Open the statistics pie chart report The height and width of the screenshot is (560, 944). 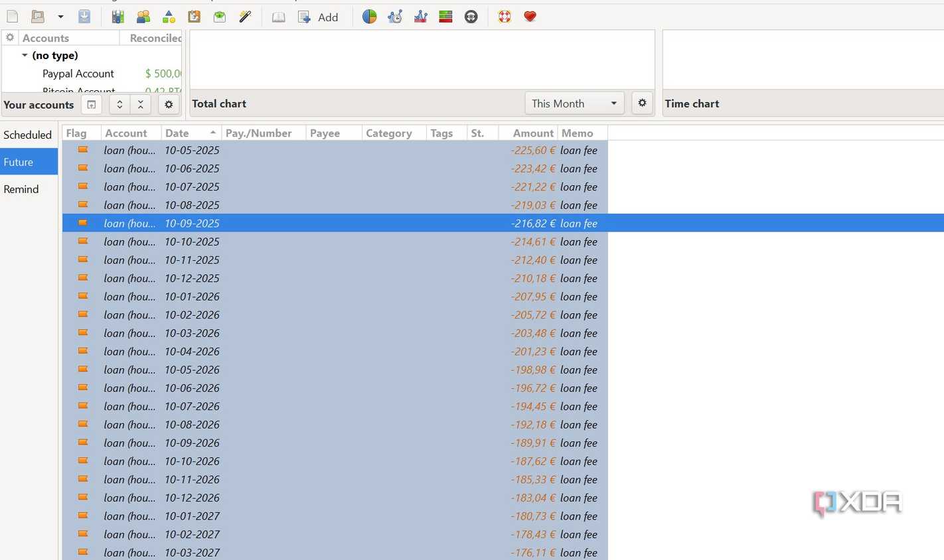tap(370, 17)
